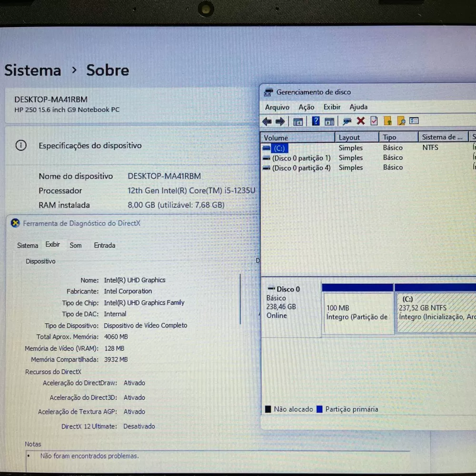Screen dimensions: 476x476
Task: Click the Forward arrow in Disk Management toolbar
Action: coord(280,121)
